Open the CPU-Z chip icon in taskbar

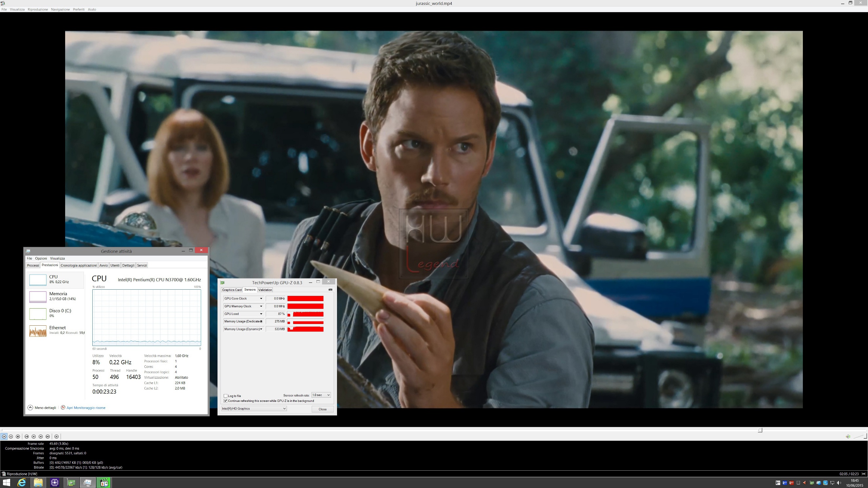pyautogui.click(x=55, y=483)
